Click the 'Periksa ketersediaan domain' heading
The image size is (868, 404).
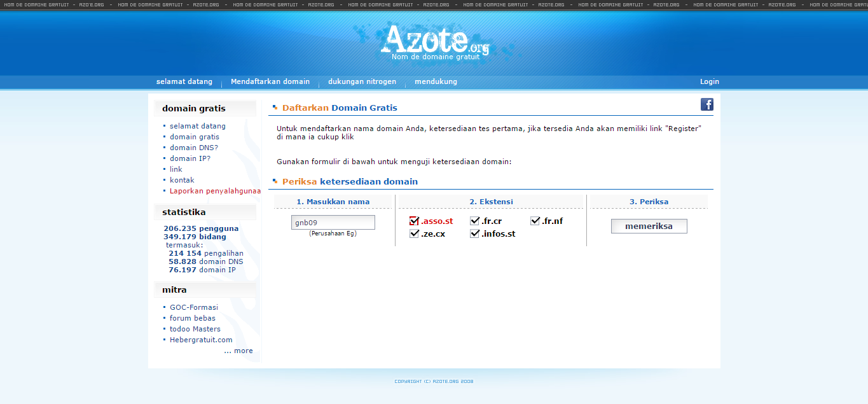[350, 181]
